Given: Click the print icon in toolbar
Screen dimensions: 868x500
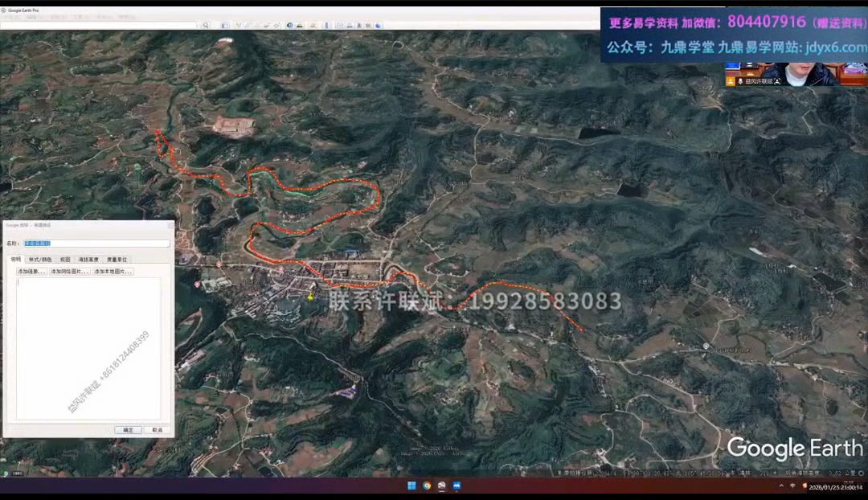Looking at the screenshot, I should click(x=350, y=26).
